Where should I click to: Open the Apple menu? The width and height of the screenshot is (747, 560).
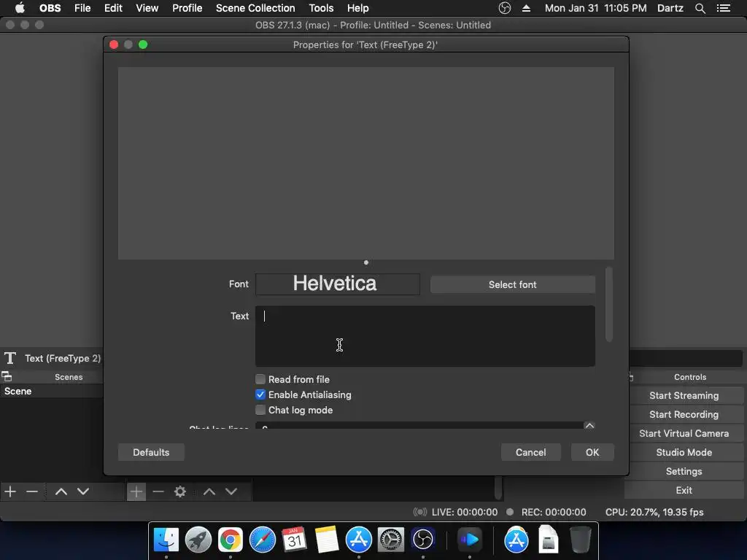point(20,8)
